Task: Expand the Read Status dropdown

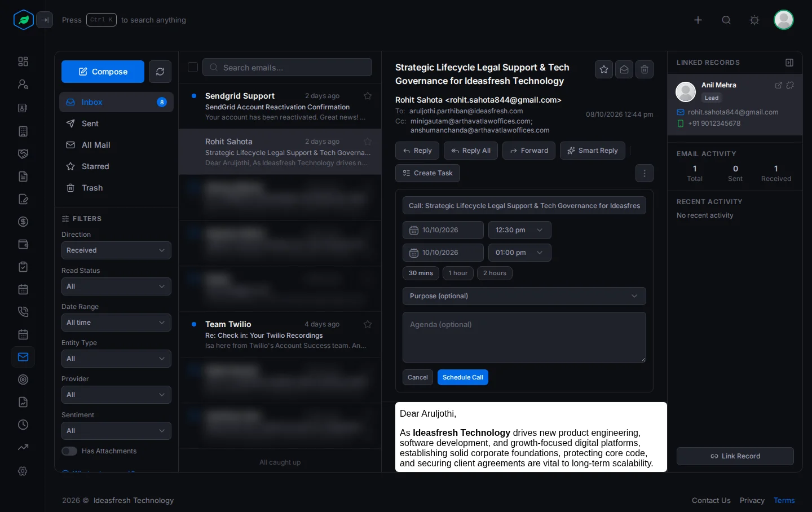Action: point(116,286)
